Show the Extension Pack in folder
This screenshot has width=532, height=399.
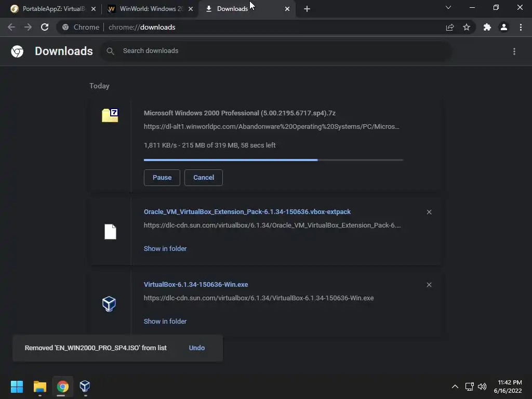[x=165, y=249]
